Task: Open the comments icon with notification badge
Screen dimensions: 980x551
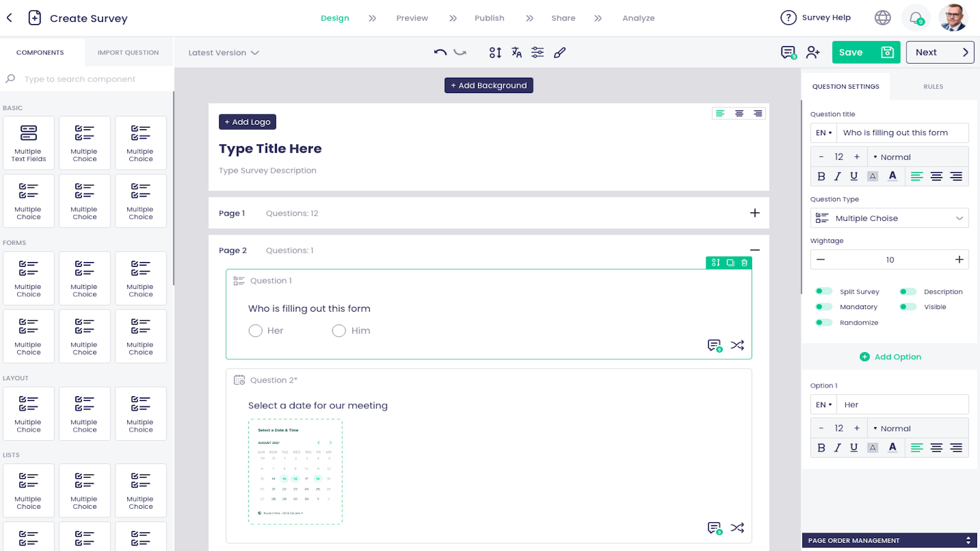Action: (788, 53)
